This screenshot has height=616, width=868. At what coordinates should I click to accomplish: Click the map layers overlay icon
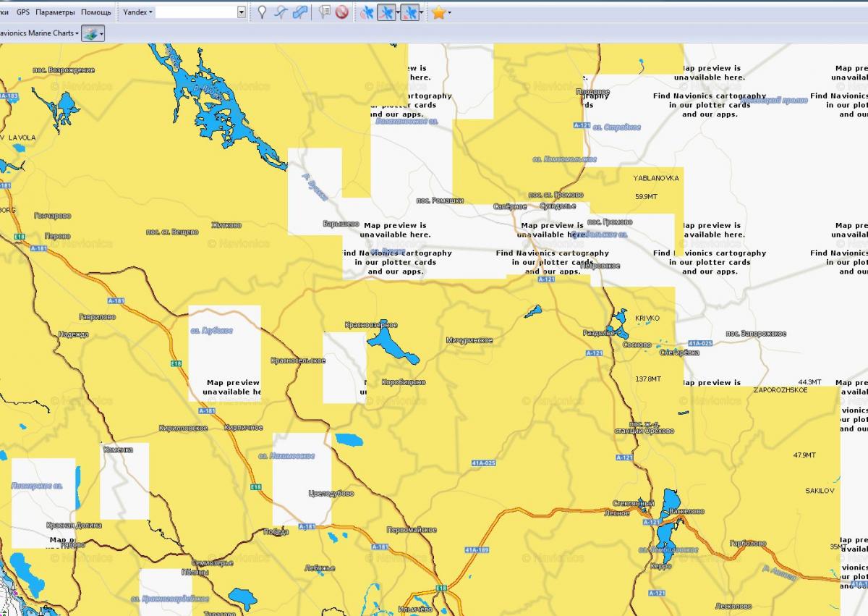[90, 33]
